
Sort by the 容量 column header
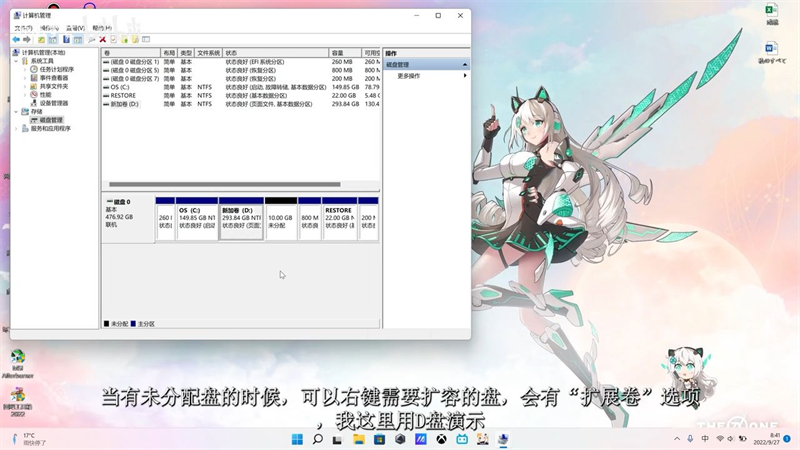tap(345, 53)
